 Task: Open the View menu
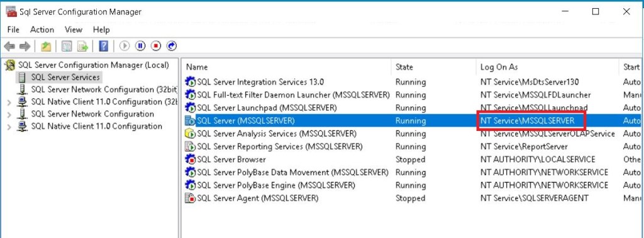[x=74, y=30]
